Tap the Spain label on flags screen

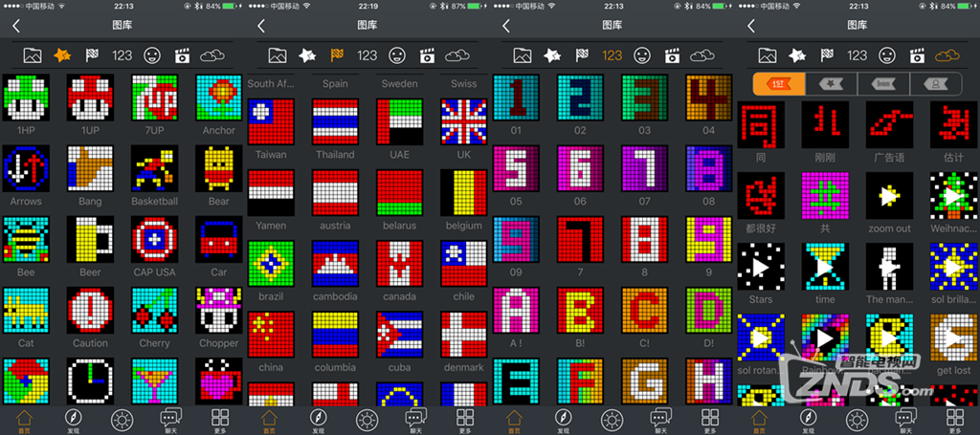pyautogui.click(x=335, y=83)
